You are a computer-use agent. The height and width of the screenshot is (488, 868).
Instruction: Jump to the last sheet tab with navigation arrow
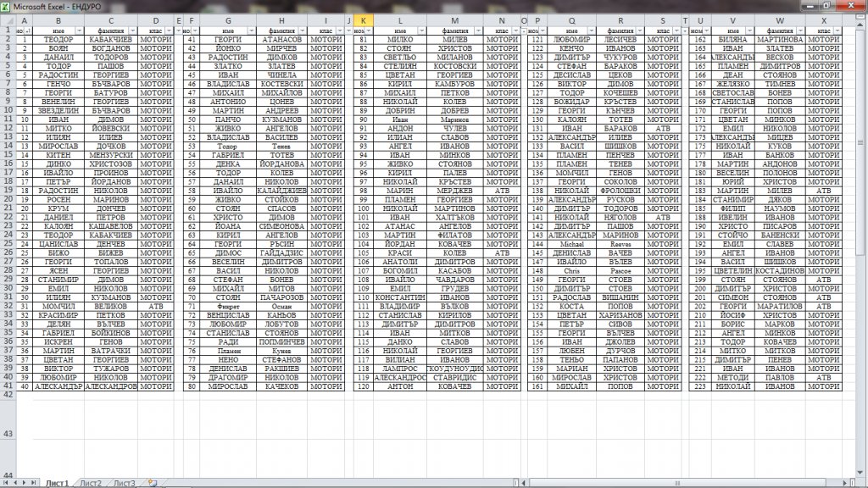pyautogui.click(x=33, y=483)
